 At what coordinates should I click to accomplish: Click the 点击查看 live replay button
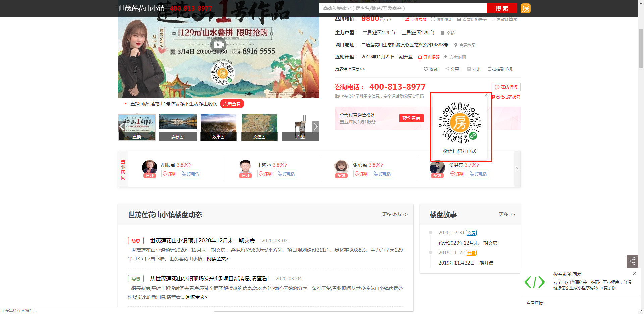point(232,104)
